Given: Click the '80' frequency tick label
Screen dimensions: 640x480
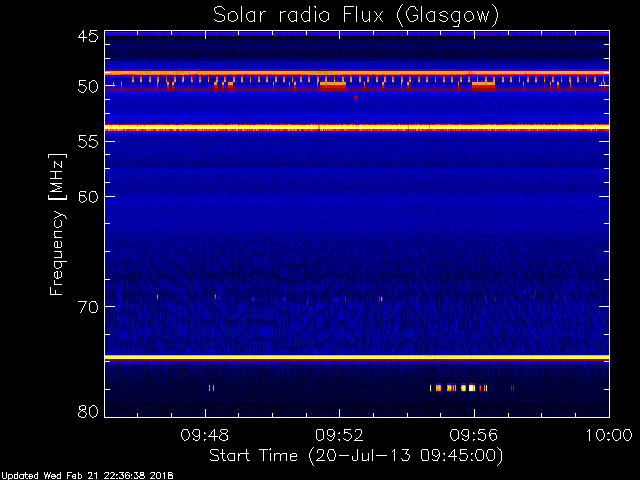Looking at the screenshot, I should [x=88, y=411].
